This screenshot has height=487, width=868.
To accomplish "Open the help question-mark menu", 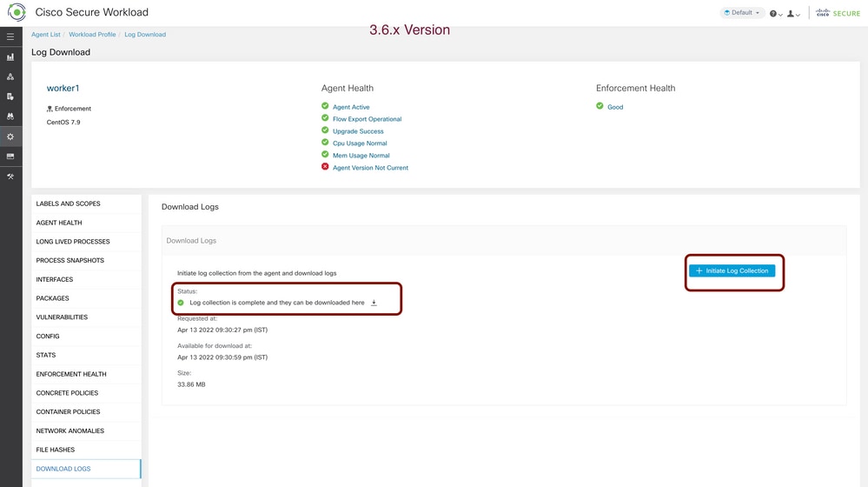I will [776, 14].
